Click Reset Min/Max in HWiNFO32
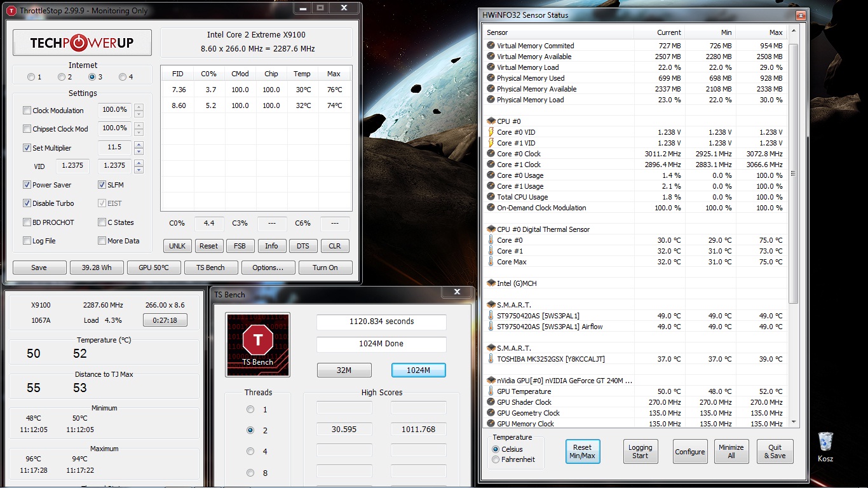Viewport: 868px width, 488px height. pos(583,452)
